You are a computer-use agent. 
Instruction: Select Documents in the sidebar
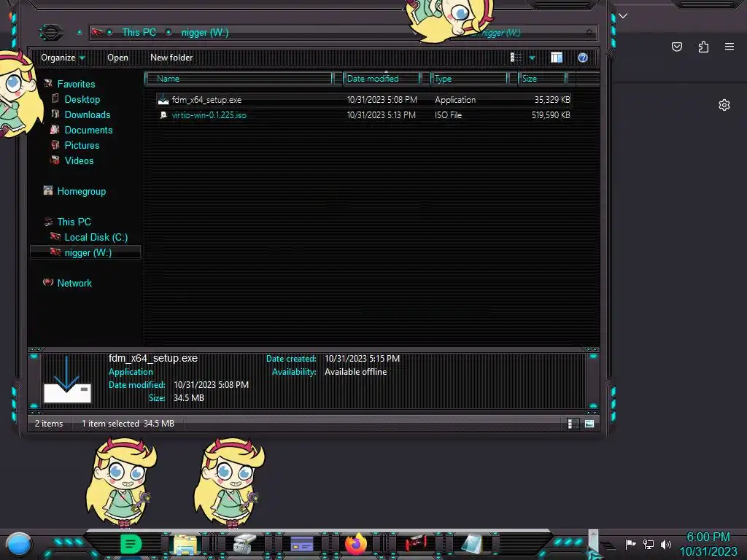point(88,130)
